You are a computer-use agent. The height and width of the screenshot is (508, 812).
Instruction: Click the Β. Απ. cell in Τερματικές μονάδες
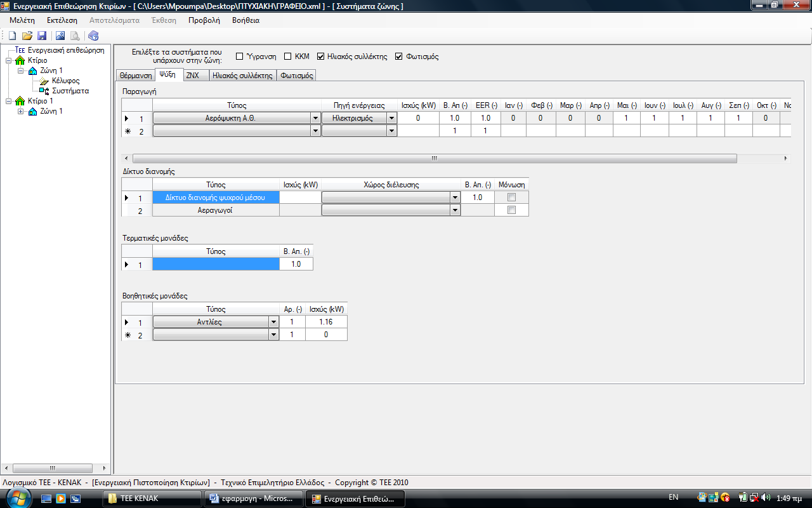[x=296, y=264]
